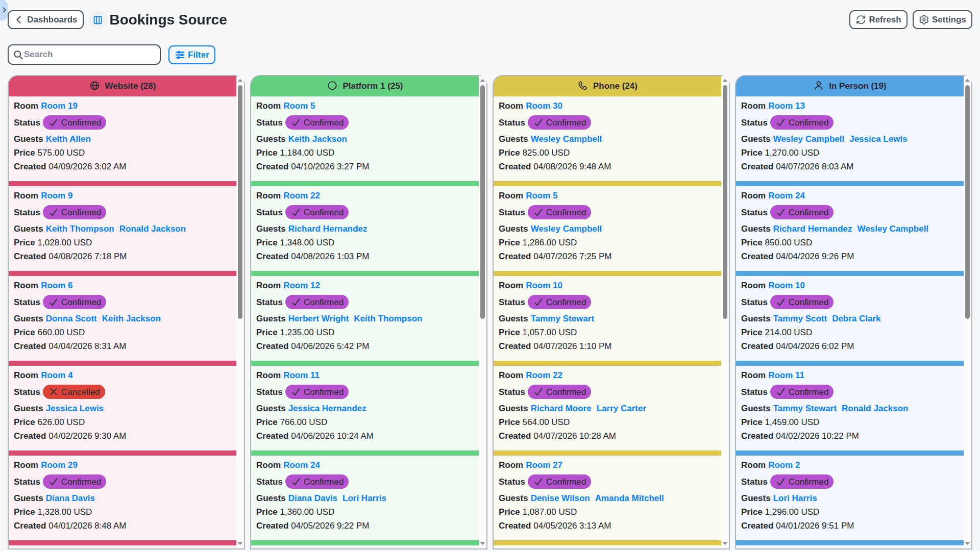Click the refresh arrows icon in the Refresh button
980x551 pixels.
pos(860,19)
